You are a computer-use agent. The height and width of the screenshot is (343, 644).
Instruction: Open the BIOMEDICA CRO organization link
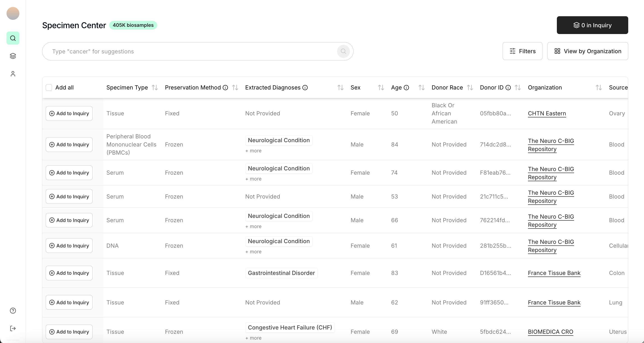click(x=550, y=332)
